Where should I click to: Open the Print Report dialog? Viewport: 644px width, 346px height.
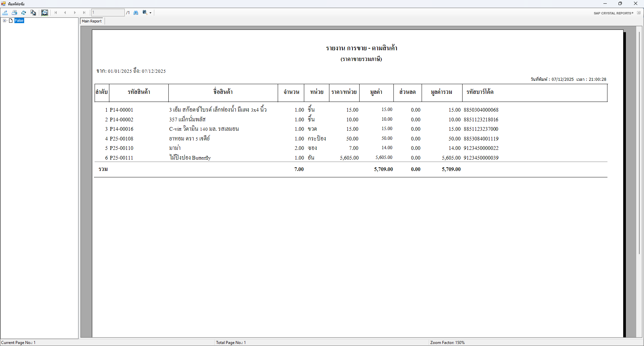14,13
